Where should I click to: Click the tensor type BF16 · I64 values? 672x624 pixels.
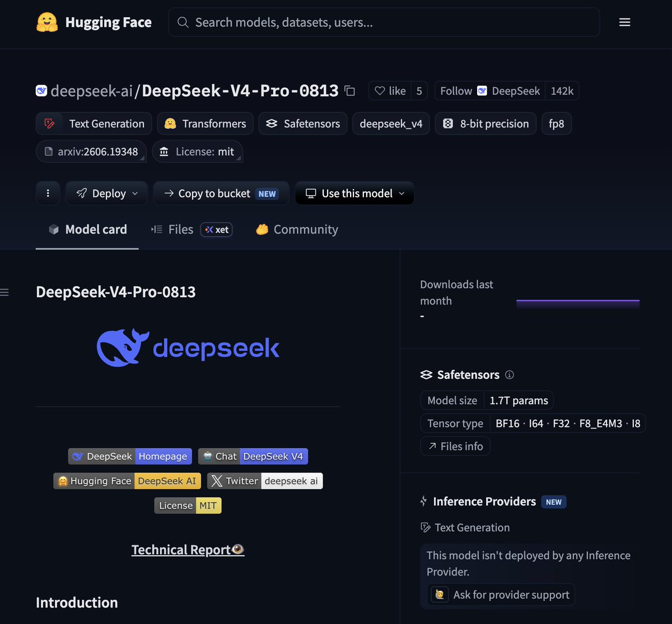point(568,424)
